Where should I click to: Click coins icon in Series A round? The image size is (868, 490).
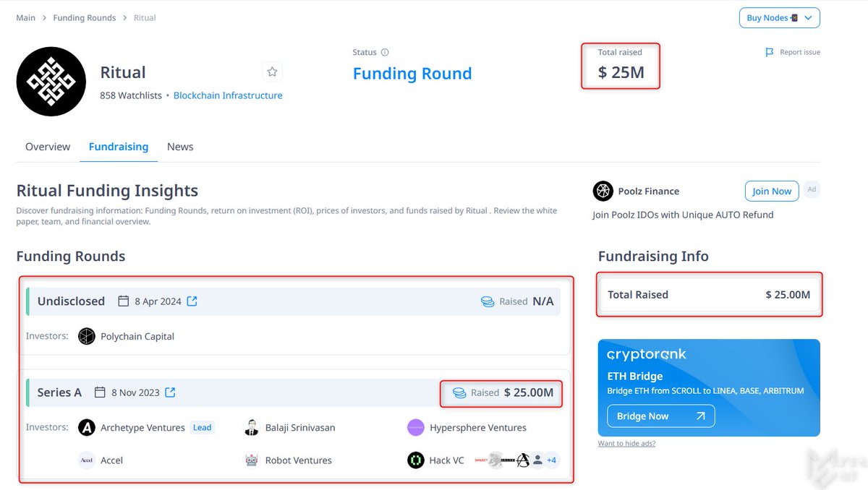pos(459,392)
